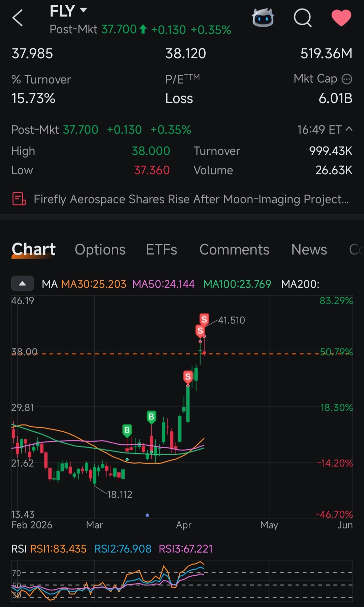
Task: Select the MA100:23.769 indicator label
Action: click(x=237, y=284)
